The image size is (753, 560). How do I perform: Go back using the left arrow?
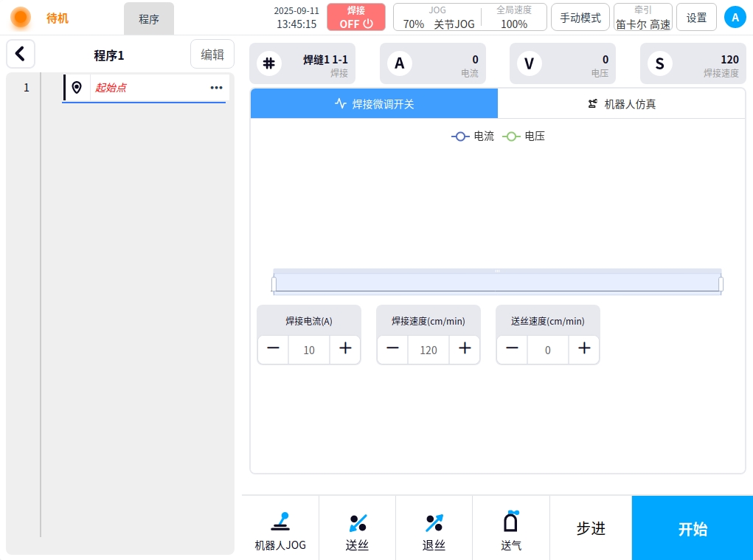(21, 54)
